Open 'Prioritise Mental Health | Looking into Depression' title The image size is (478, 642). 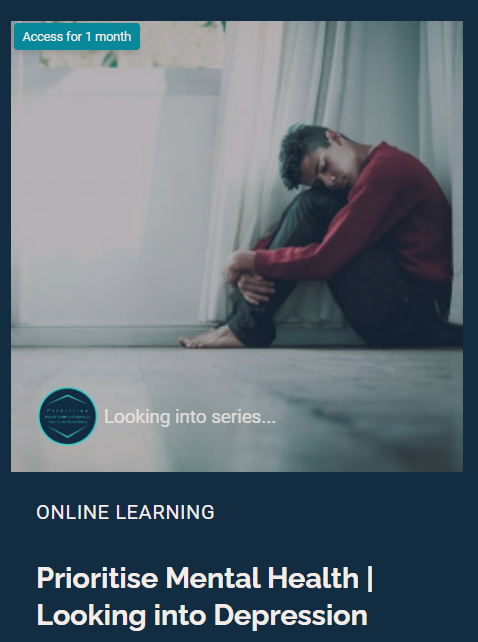[x=205, y=596]
